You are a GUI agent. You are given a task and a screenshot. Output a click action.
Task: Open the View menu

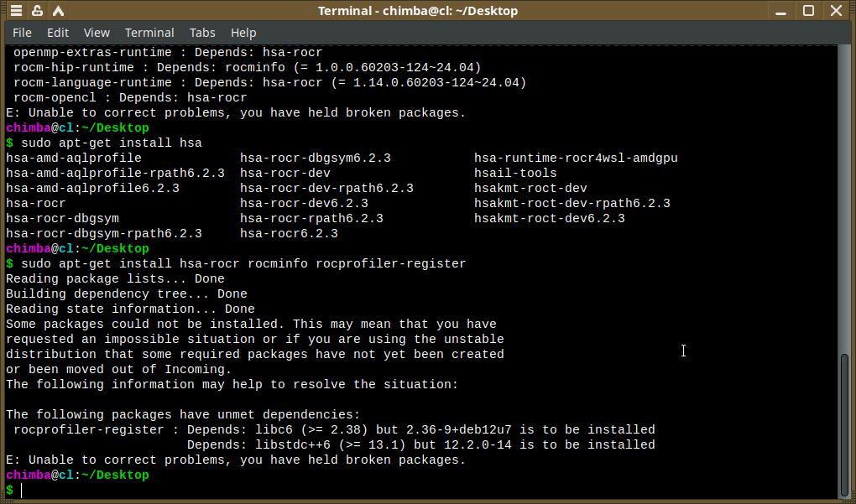pyautogui.click(x=97, y=33)
